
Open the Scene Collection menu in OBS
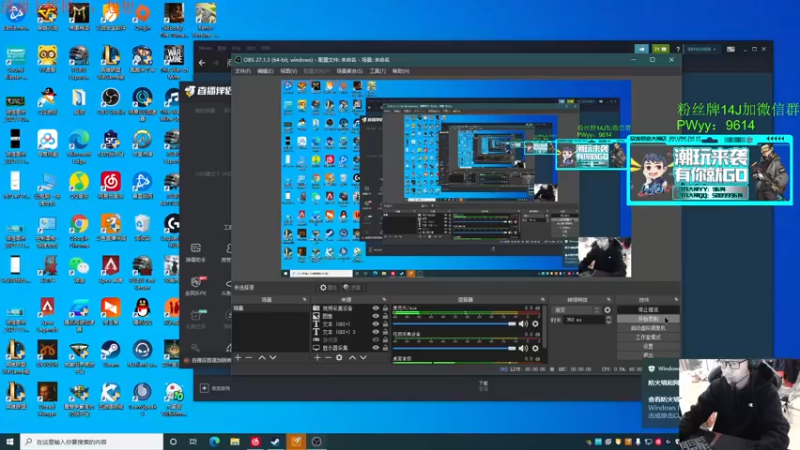pos(349,71)
